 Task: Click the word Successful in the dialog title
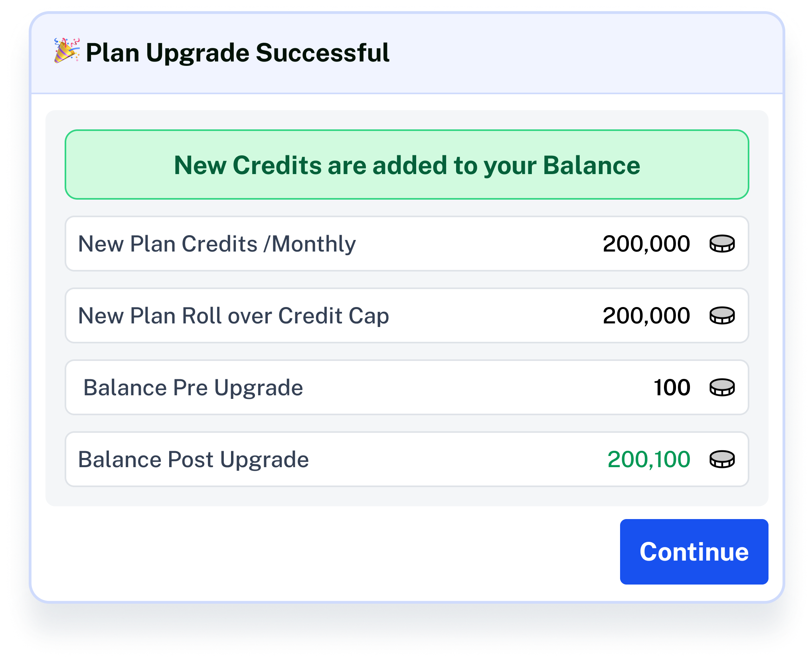(x=322, y=53)
